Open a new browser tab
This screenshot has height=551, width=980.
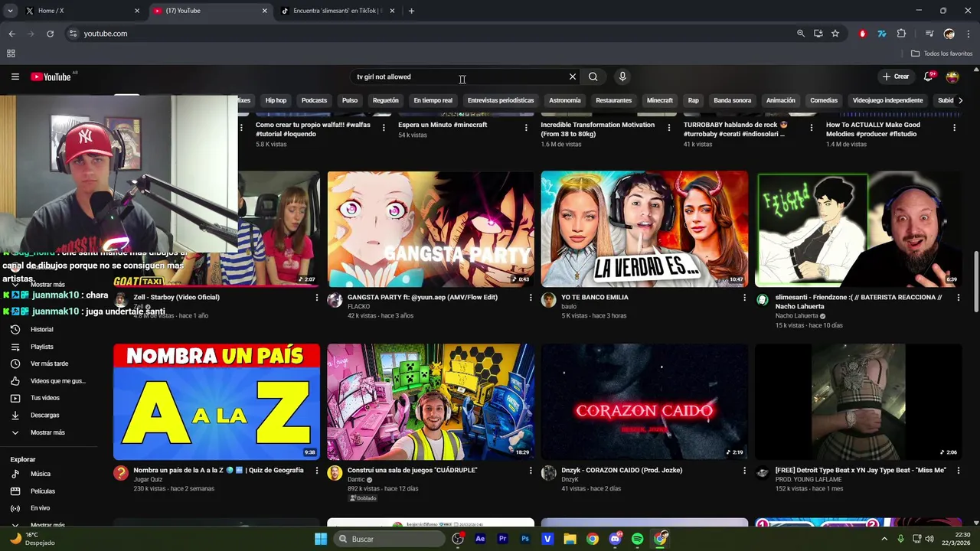[411, 11]
